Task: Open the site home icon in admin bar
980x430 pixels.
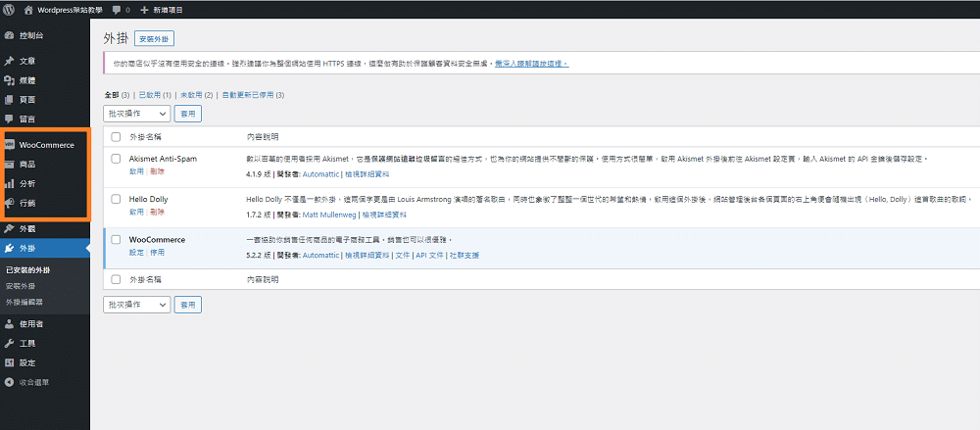Action: (x=28, y=10)
